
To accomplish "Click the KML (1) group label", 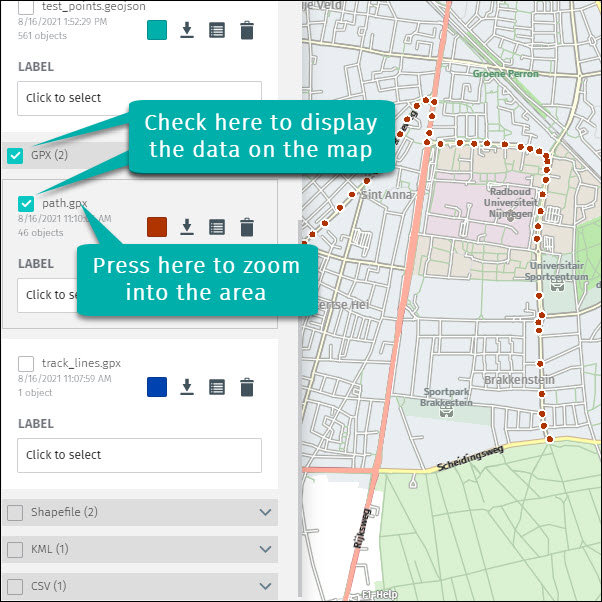I will (50, 549).
